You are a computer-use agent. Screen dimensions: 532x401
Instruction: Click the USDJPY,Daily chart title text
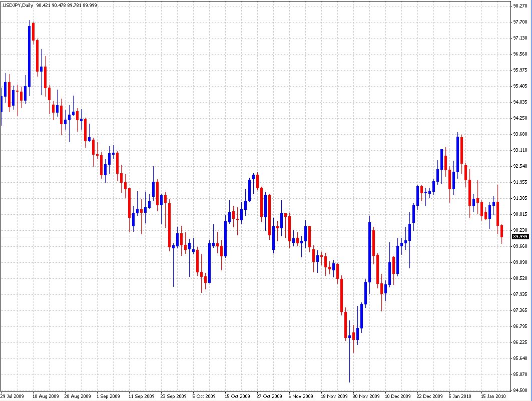pyautogui.click(x=18, y=6)
